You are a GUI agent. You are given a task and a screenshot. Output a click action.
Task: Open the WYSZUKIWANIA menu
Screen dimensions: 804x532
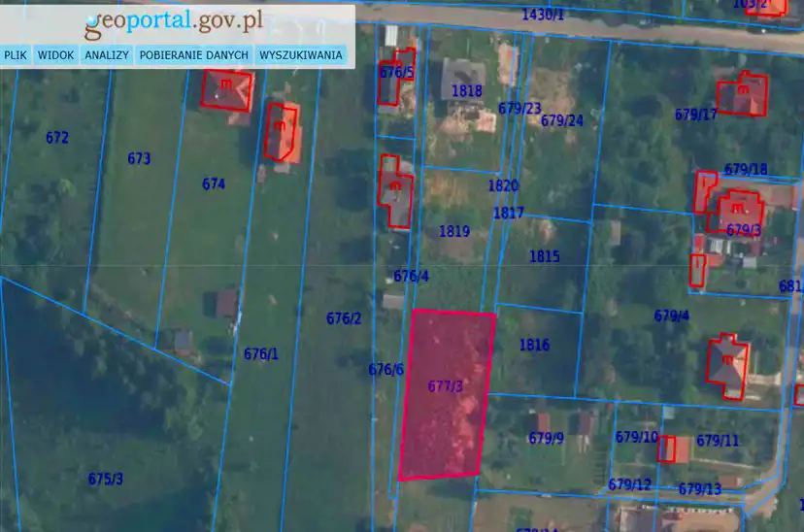pos(300,55)
